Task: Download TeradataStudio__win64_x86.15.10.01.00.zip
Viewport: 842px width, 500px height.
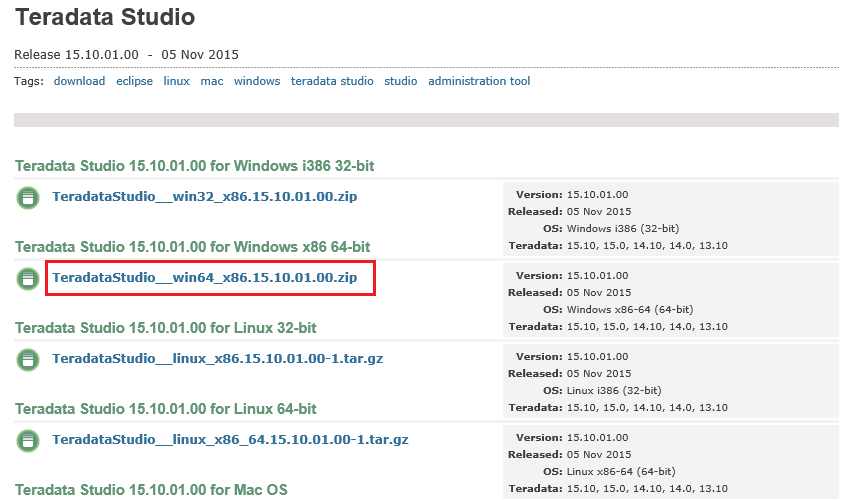Action: click(205, 278)
